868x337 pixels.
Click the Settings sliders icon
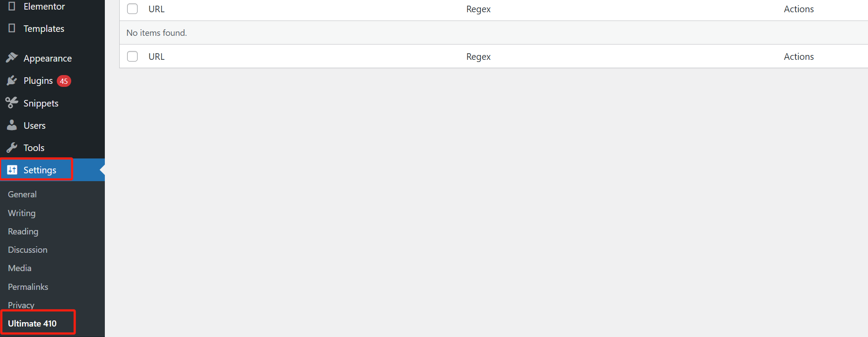12,170
